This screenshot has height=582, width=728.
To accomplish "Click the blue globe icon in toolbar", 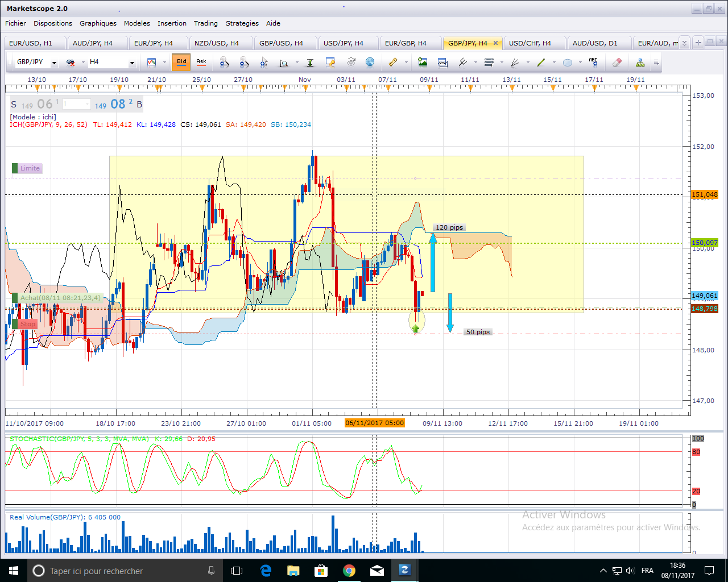I will [x=370, y=62].
